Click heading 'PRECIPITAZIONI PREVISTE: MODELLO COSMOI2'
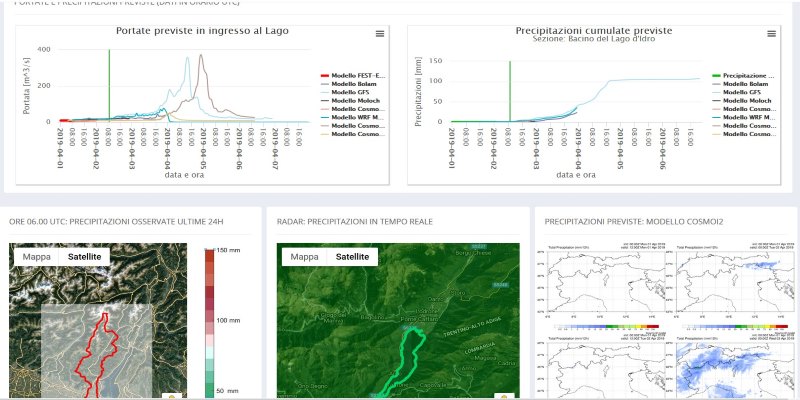 [634, 221]
